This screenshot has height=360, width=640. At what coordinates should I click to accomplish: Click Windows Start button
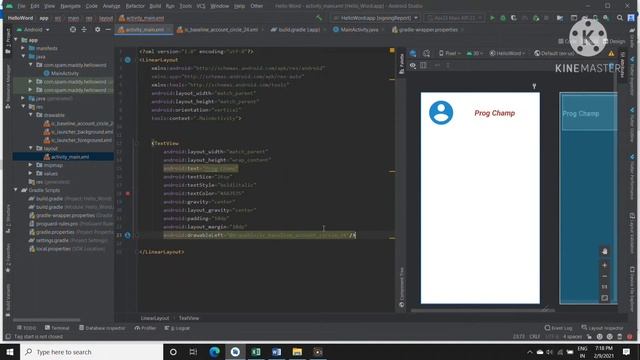(x=10, y=352)
